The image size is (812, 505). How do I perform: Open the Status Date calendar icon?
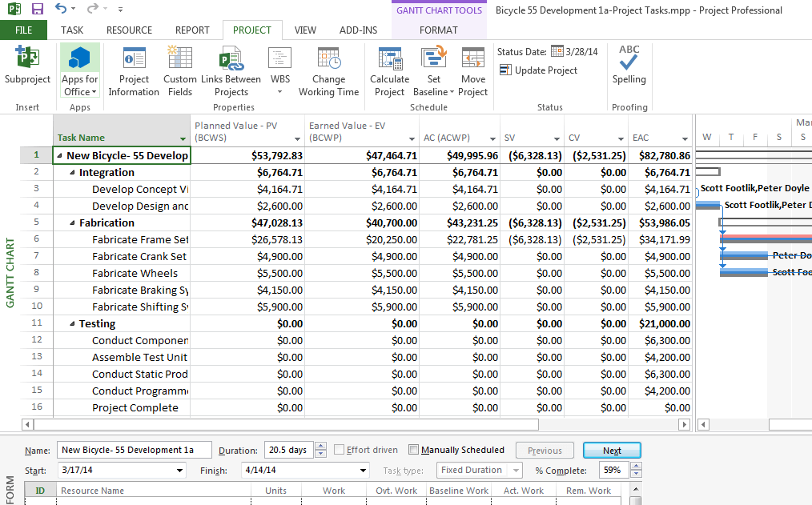[557, 51]
